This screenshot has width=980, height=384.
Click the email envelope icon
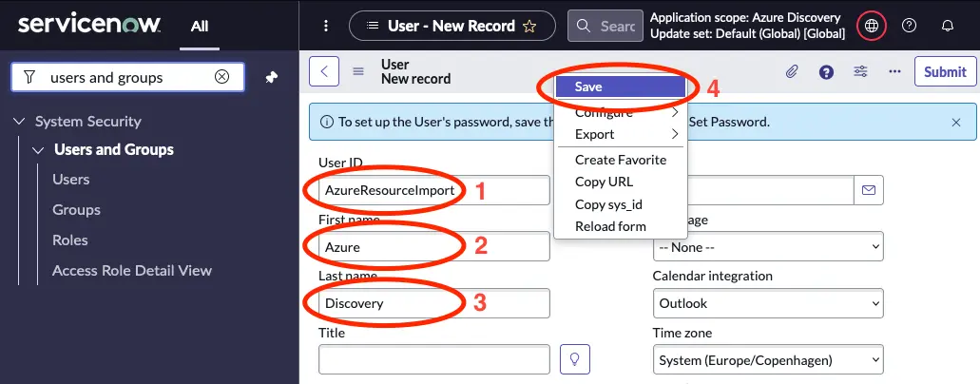[x=868, y=190]
